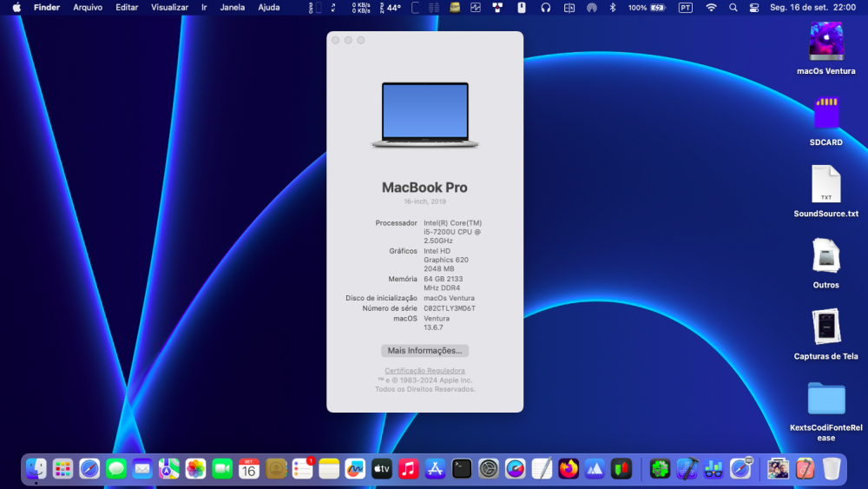Close the About This Mac window
Viewport: 868px width, 489px height.
pos(335,40)
